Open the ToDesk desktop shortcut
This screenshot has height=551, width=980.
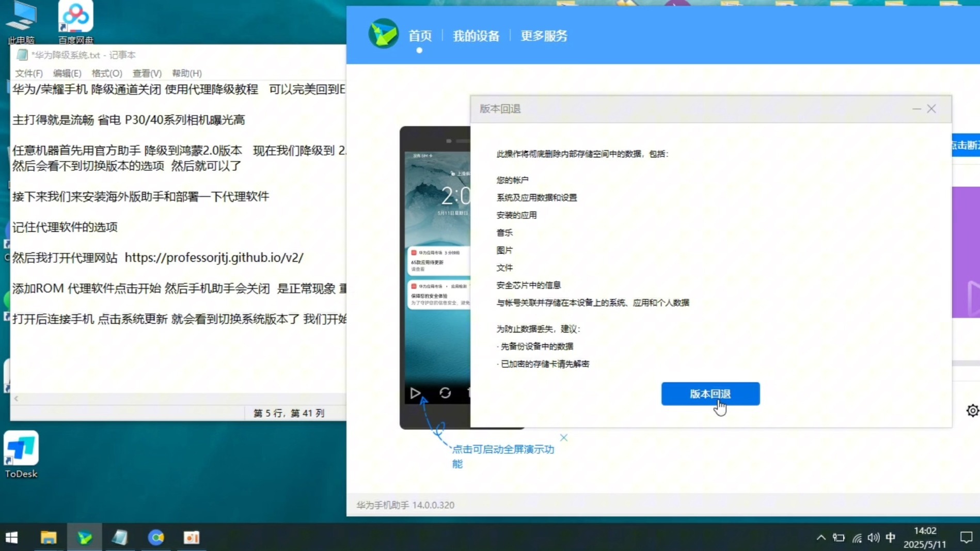tap(21, 454)
